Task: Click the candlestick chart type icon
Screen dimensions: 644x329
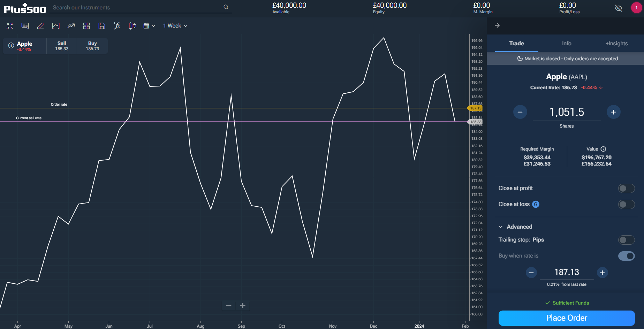Action: coord(132,26)
